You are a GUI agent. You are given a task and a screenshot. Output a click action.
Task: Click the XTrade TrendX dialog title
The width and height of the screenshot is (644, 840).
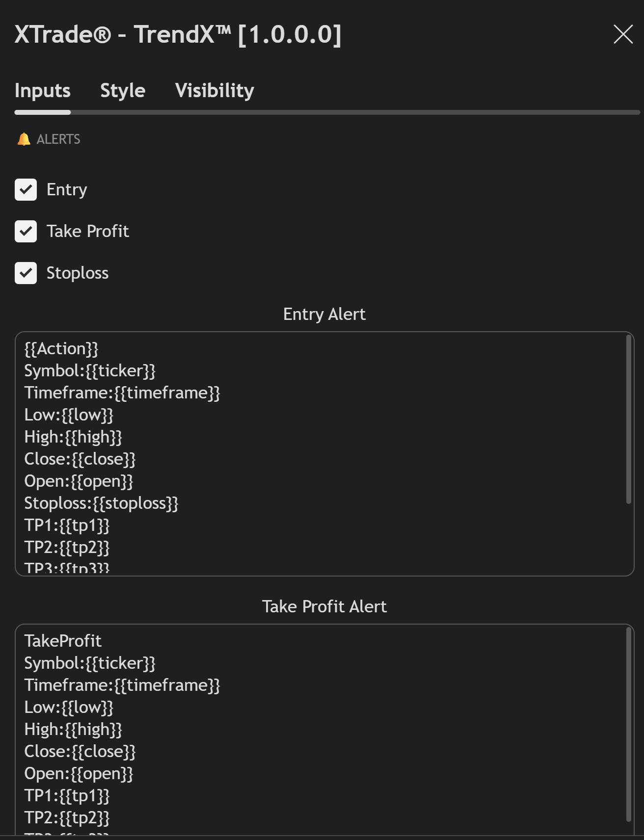coord(178,35)
